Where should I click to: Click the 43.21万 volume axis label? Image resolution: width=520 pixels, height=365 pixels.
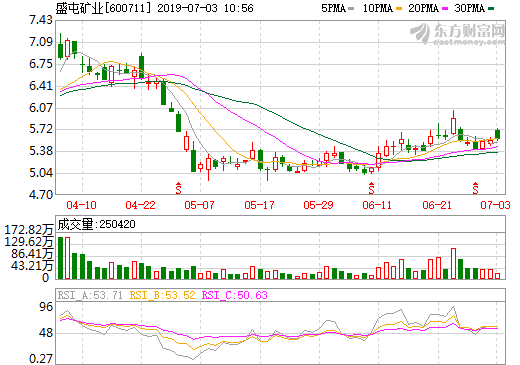tap(32, 266)
